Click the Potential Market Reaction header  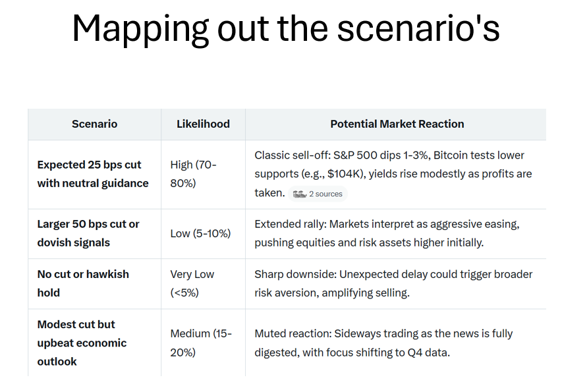pyautogui.click(x=397, y=124)
